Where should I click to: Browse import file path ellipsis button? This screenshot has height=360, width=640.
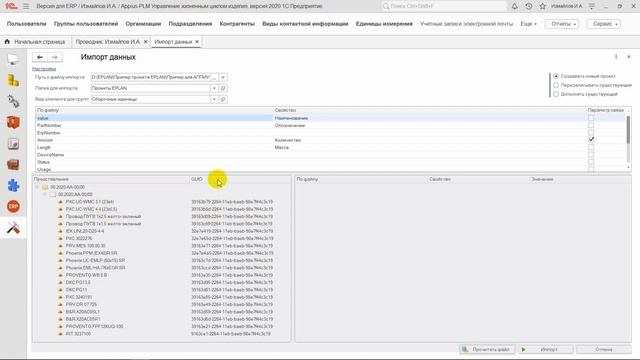[214, 77]
